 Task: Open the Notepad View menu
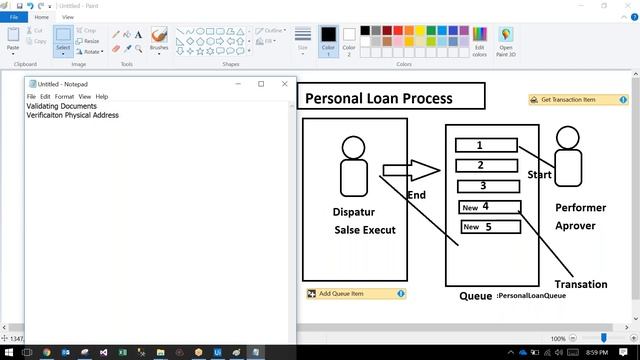[x=84, y=97]
